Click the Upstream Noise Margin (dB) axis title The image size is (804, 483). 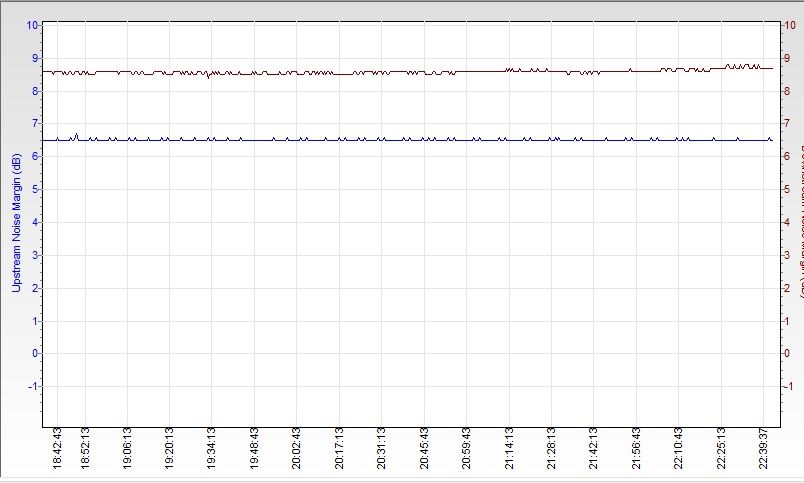16,223
